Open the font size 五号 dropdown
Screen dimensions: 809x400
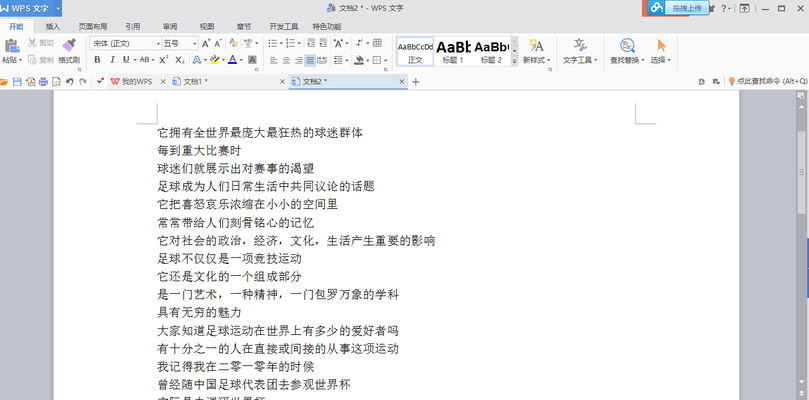[195, 43]
